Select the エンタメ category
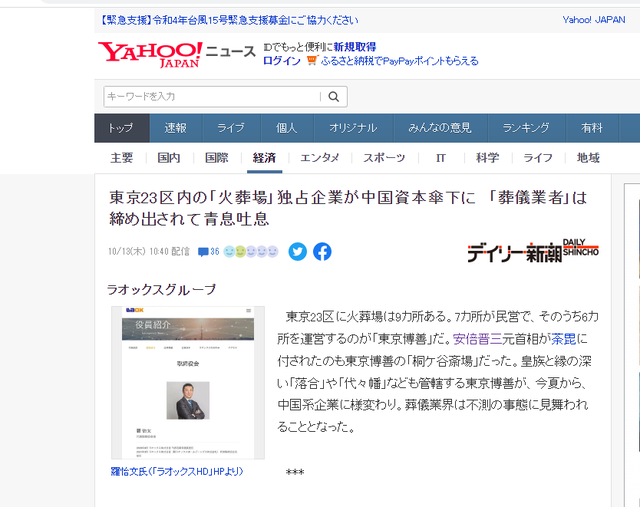 point(320,158)
